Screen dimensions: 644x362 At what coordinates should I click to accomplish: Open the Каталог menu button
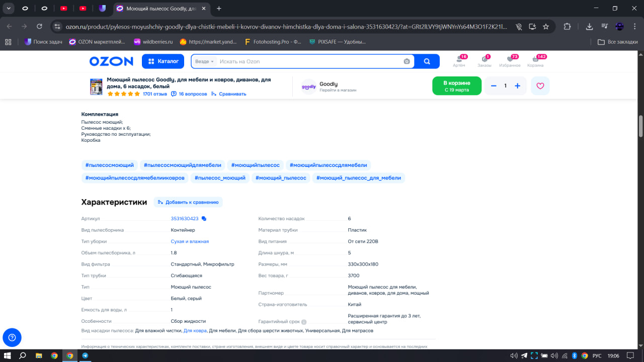click(163, 61)
